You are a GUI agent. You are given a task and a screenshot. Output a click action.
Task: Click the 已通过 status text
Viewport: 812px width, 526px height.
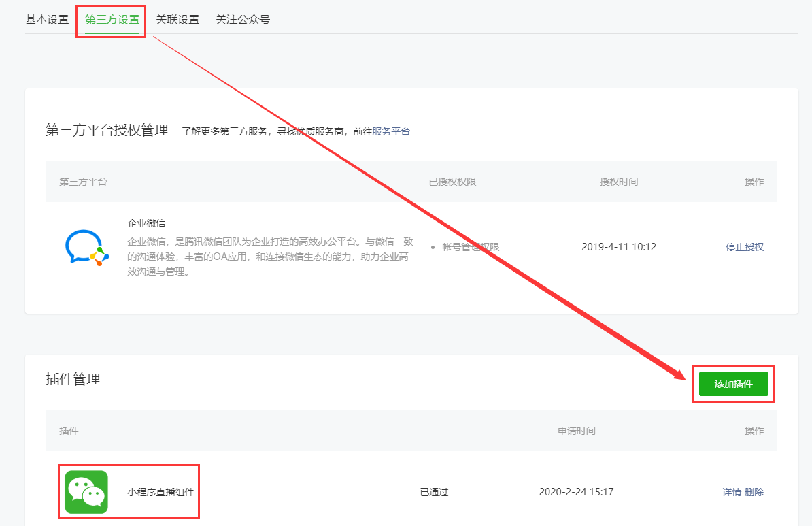coord(434,492)
